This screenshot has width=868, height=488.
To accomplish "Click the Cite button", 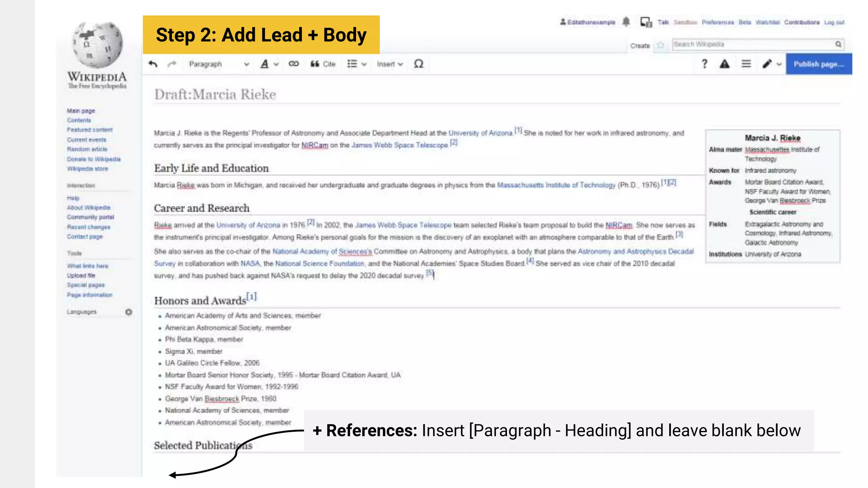I will coord(323,64).
